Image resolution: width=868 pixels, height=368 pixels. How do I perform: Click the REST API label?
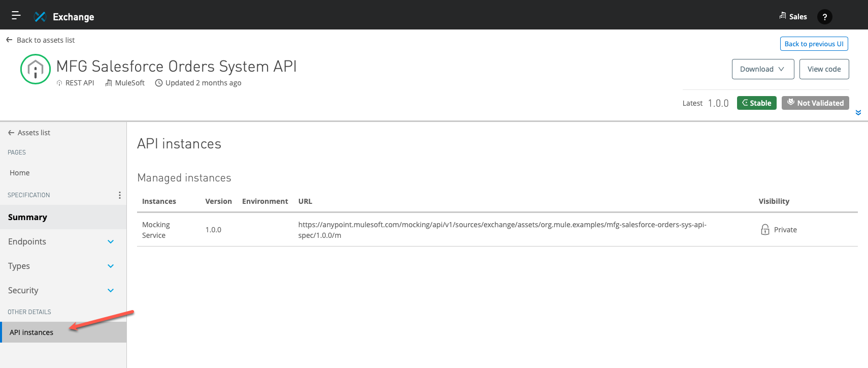[80, 83]
